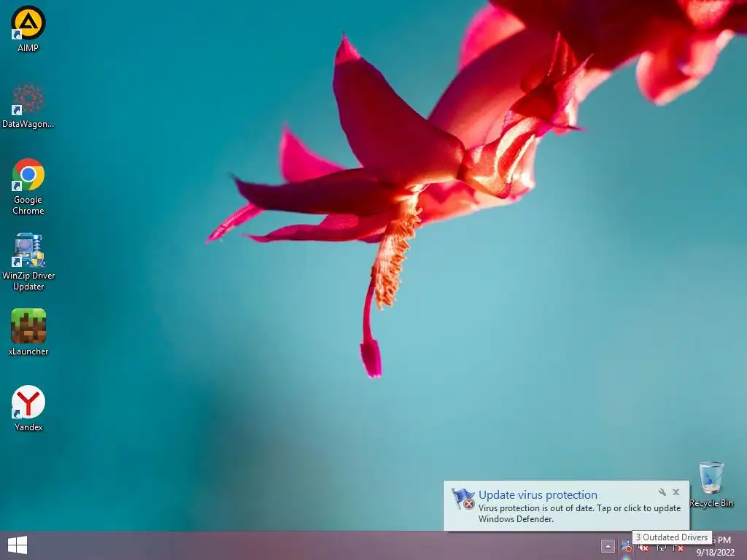Screen dimensions: 747x560
Task: Click the muted volume tray icon
Action: (x=643, y=547)
